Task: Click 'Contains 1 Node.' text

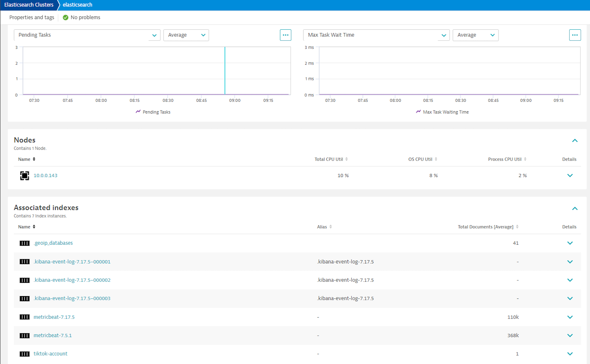Action: click(30, 148)
